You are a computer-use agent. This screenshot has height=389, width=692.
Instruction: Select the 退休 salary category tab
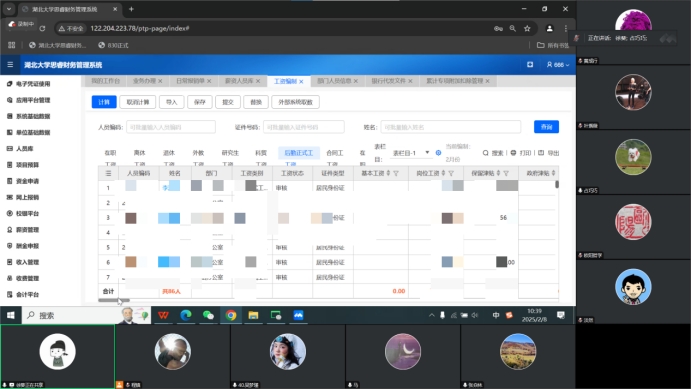pyautogui.click(x=169, y=153)
